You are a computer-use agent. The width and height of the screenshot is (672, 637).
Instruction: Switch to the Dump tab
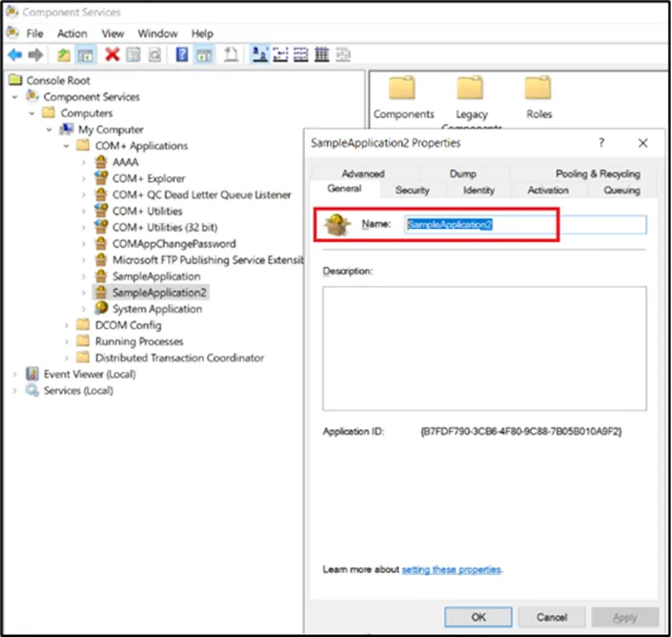[463, 174]
